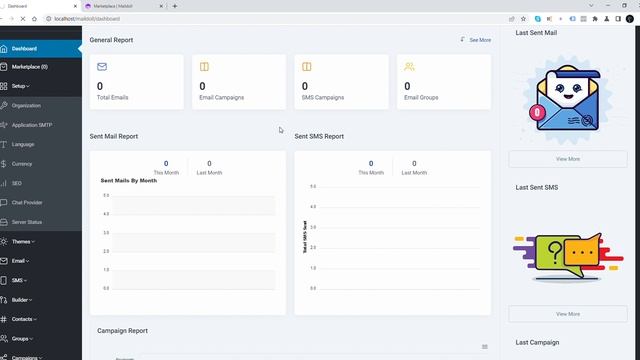Click the Email envelope sidebar icon
Screen dimensions: 640x360
tap(4, 261)
